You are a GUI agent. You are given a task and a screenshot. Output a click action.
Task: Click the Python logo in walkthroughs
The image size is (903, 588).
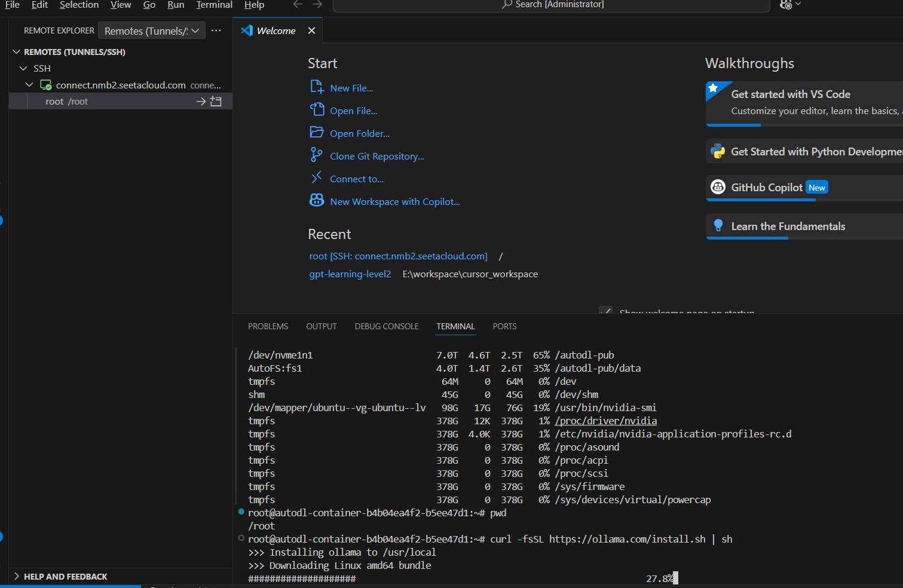coord(718,152)
